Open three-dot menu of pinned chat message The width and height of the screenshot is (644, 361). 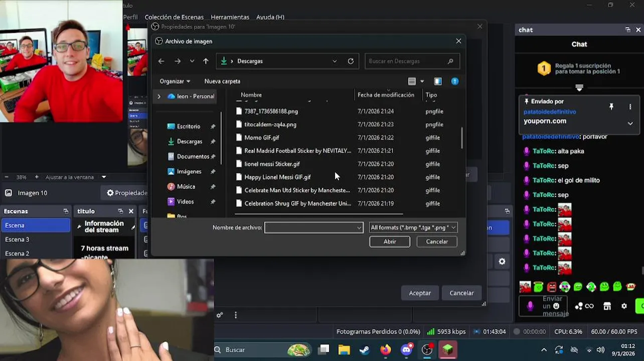coord(630,107)
